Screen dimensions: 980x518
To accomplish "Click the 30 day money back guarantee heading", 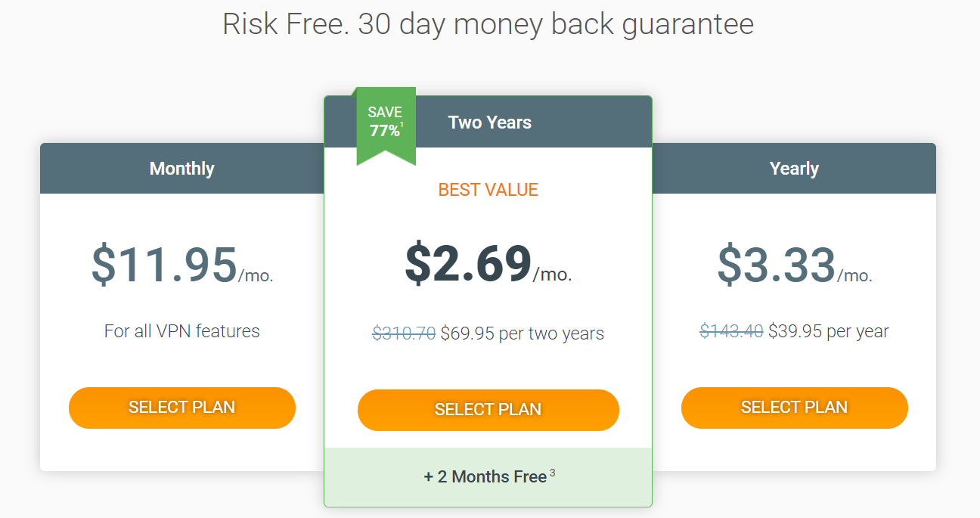I will coord(556,24).
